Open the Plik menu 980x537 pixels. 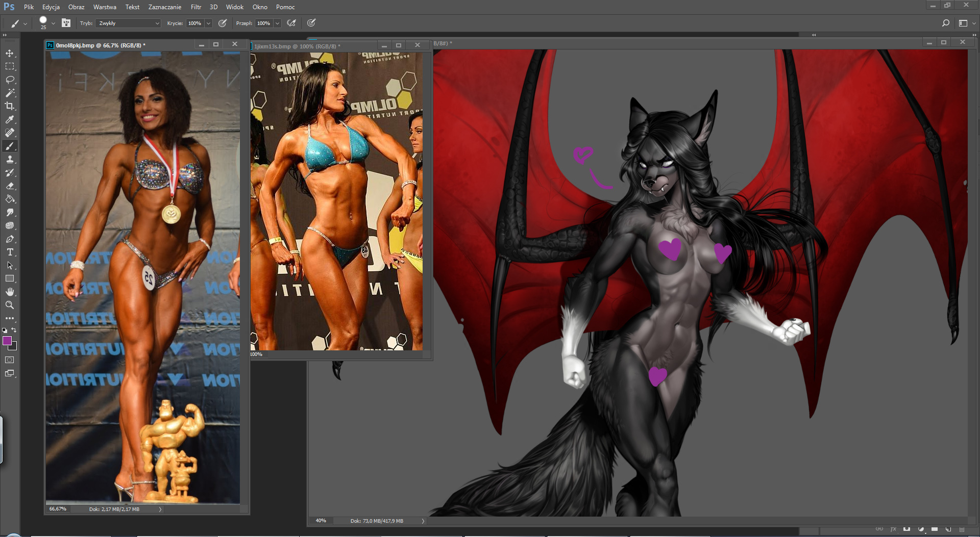pos(29,7)
